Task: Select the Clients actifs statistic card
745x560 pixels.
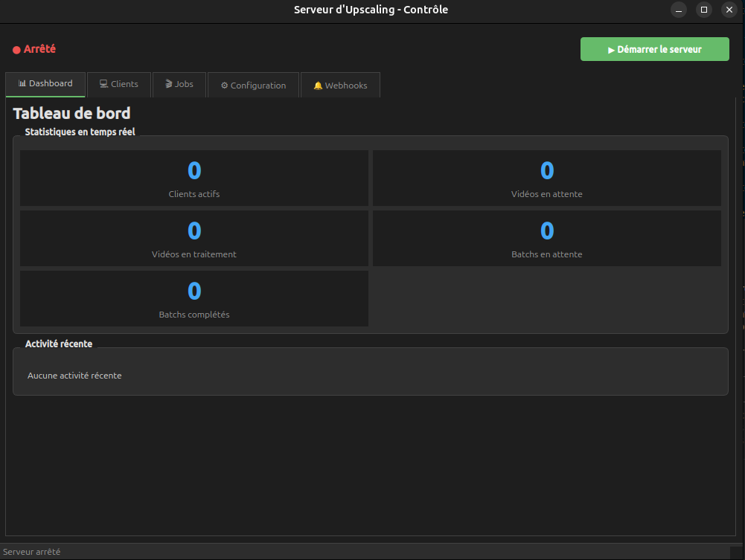Action: [x=194, y=178]
